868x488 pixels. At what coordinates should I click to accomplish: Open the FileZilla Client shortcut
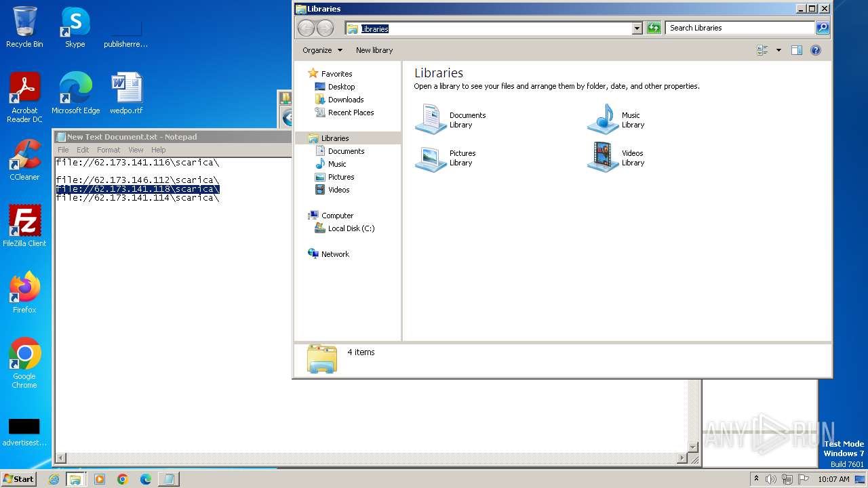24,226
